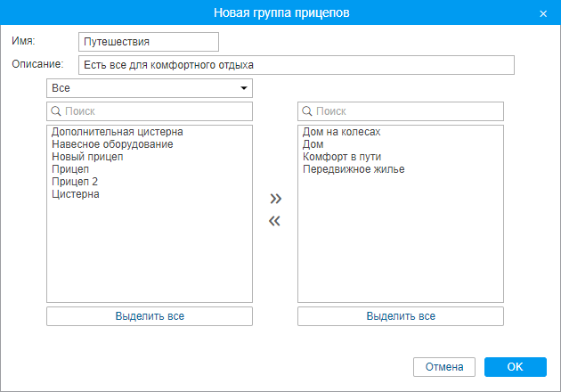
Task: Select "Навесное оборудование" list item
Action: coord(112,144)
